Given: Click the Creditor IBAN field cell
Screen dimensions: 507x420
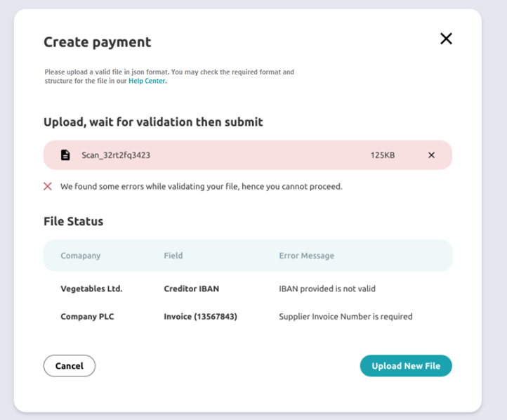Looking at the screenshot, I should tap(192, 289).
